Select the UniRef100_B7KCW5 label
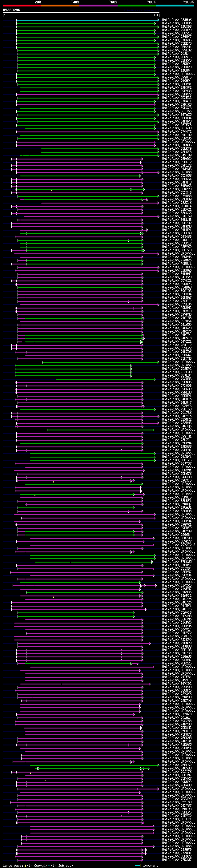The width and height of the screenshot is (197, 868). 176,561
